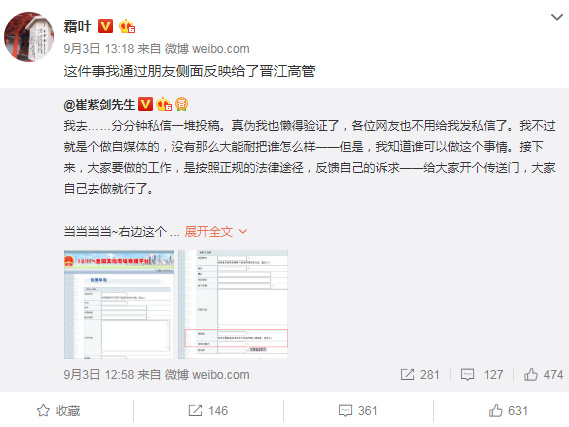Open the original post comments showing 127
The width and height of the screenshot is (569, 427).
point(482,375)
